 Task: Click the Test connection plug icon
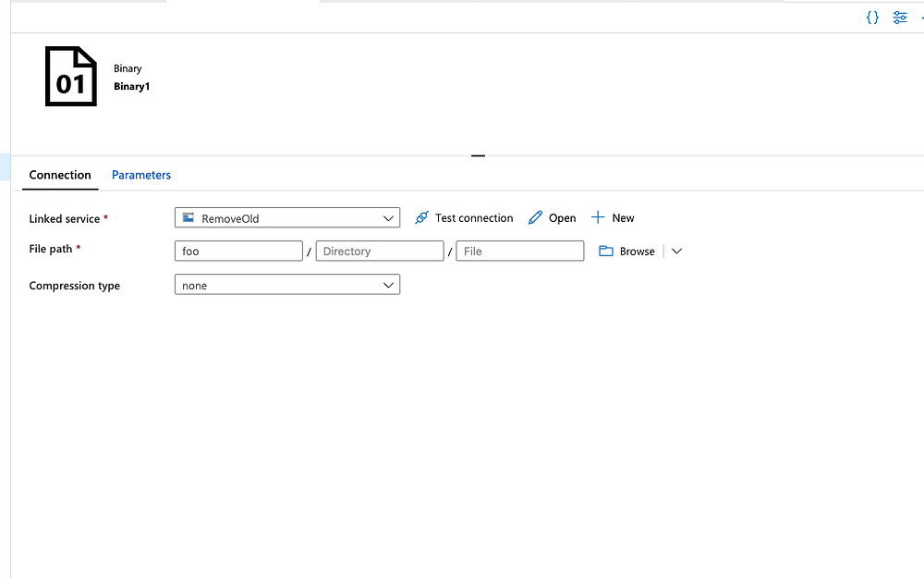421,217
